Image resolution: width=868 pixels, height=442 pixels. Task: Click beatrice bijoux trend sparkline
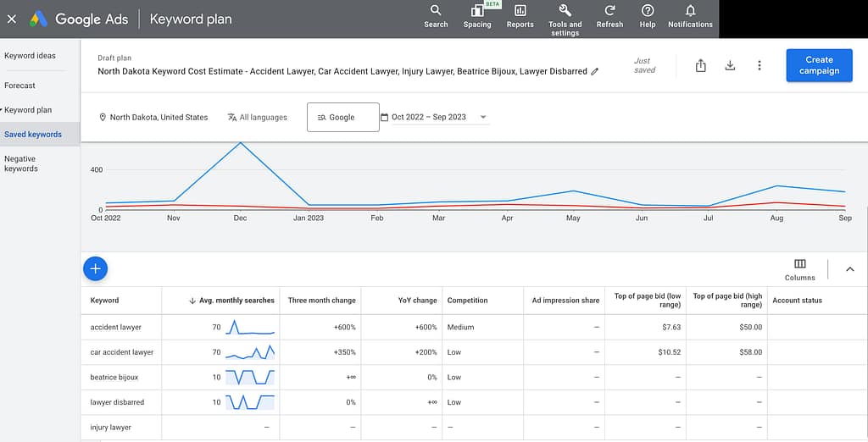[x=250, y=378]
